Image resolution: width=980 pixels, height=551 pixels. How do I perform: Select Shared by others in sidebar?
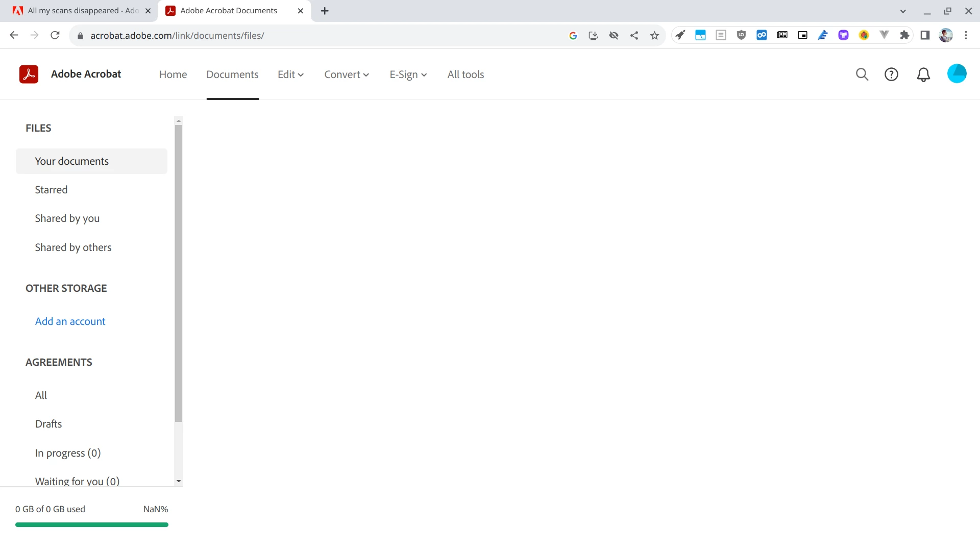point(73,247)
